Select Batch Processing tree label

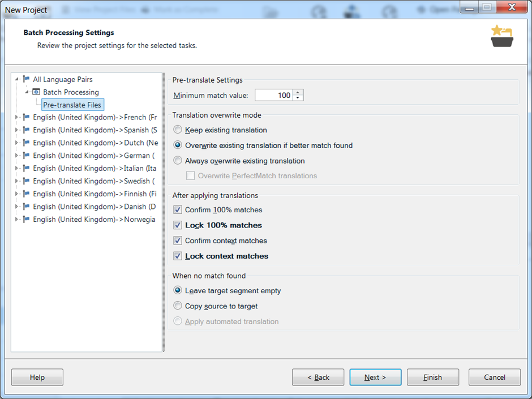coord(71,92)
